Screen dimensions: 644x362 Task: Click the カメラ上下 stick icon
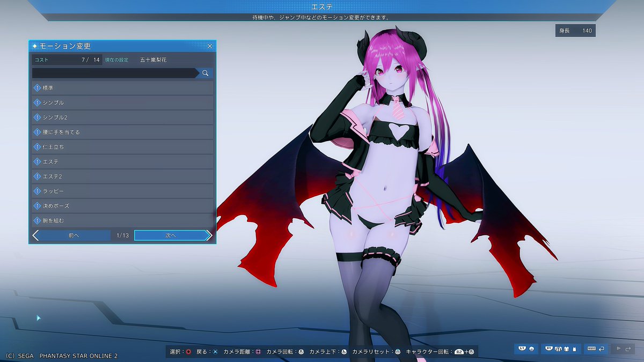click(x=343, y=352)
